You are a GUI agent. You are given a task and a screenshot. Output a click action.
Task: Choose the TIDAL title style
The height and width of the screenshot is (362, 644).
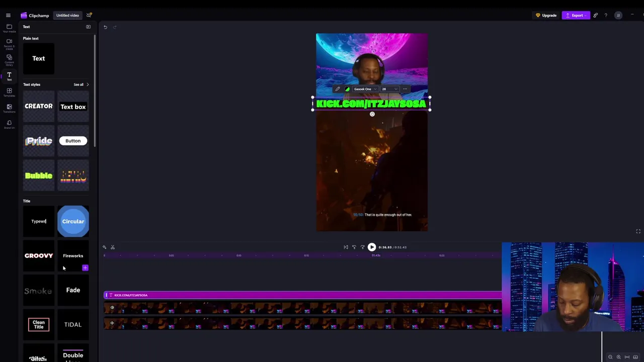click(x=73, y=324)
